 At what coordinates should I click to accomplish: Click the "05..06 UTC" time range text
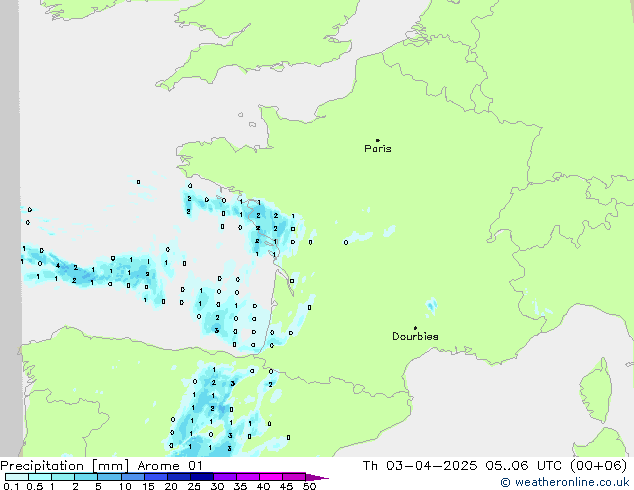[x=524, y=466]
